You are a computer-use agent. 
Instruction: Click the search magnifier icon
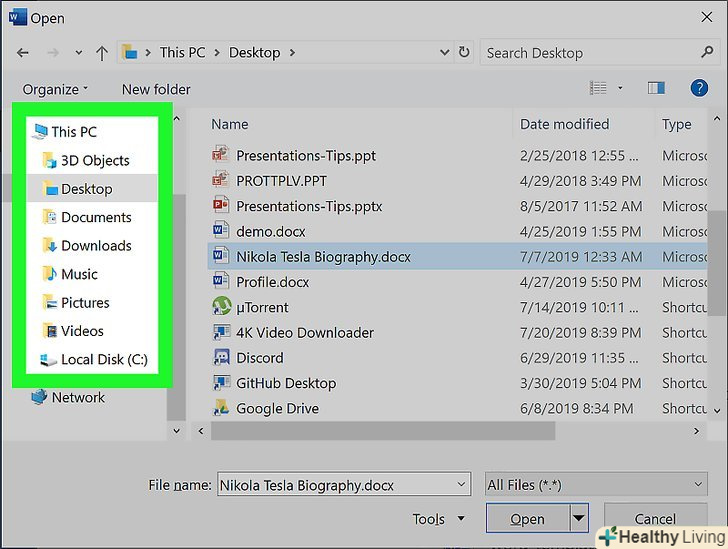(x=707, y=52)
